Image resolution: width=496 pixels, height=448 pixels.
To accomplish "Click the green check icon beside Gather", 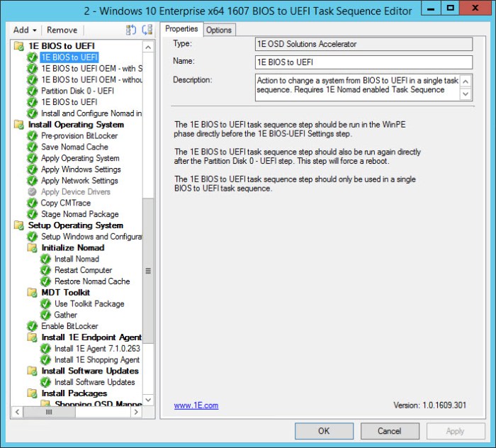I will click(x=45, y=315).
